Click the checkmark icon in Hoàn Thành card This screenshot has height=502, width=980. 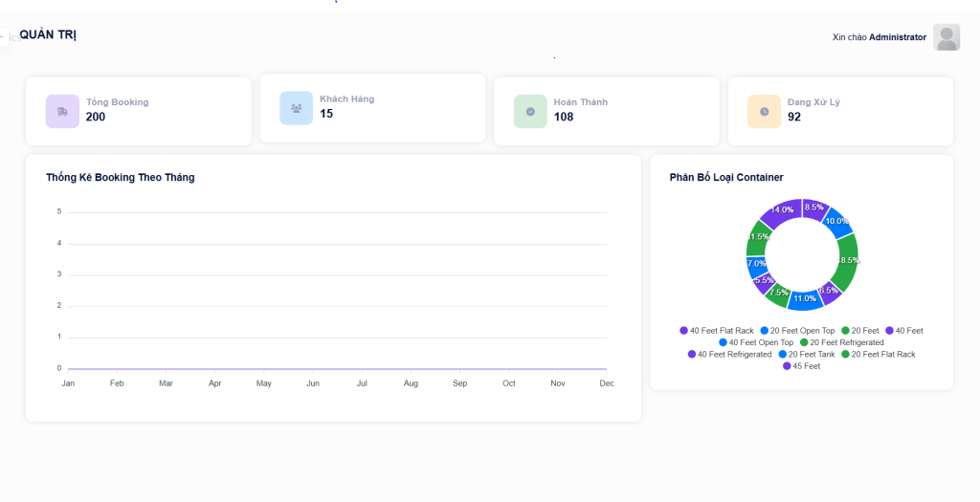coord(530,111)
